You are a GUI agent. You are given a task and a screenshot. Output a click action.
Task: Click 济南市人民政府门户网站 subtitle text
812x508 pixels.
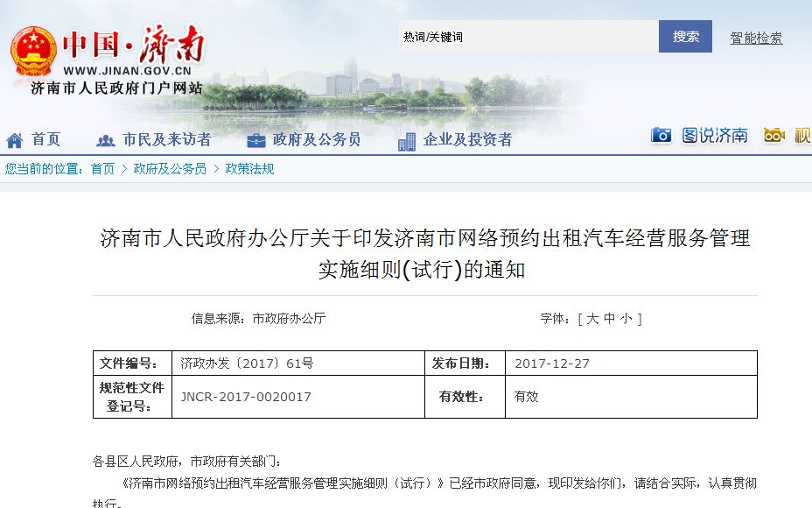click(116, 88)
